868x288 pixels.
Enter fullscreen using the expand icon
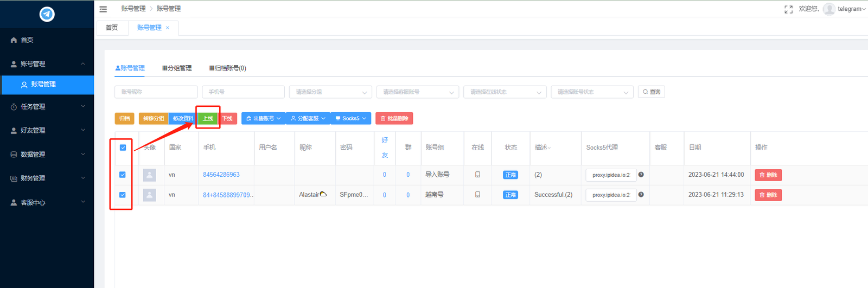pos(788,9)
